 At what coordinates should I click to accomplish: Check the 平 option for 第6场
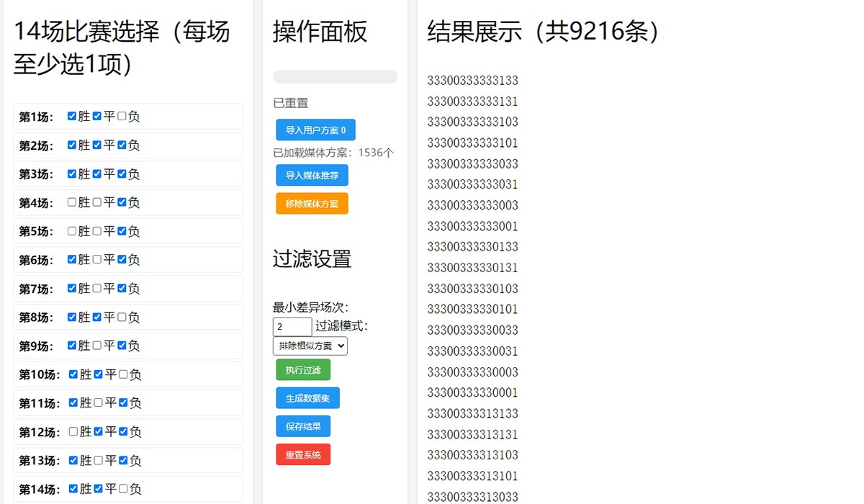click(97, 259)
